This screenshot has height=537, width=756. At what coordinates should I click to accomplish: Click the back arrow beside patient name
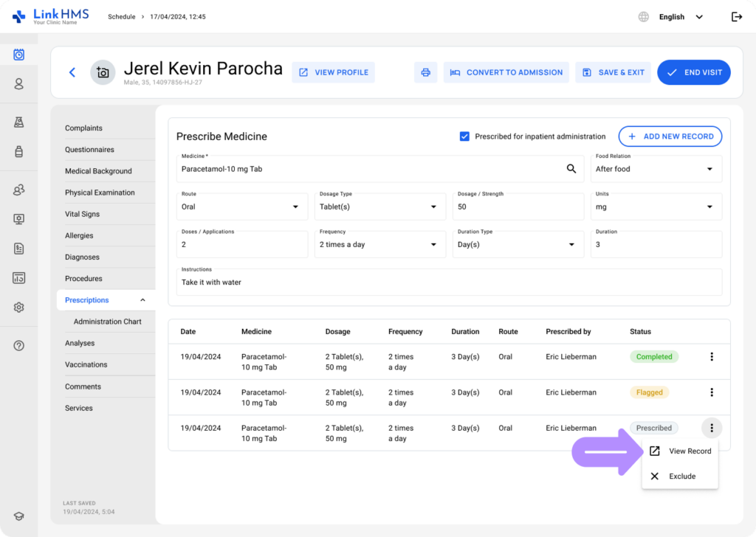pos(72,72)
